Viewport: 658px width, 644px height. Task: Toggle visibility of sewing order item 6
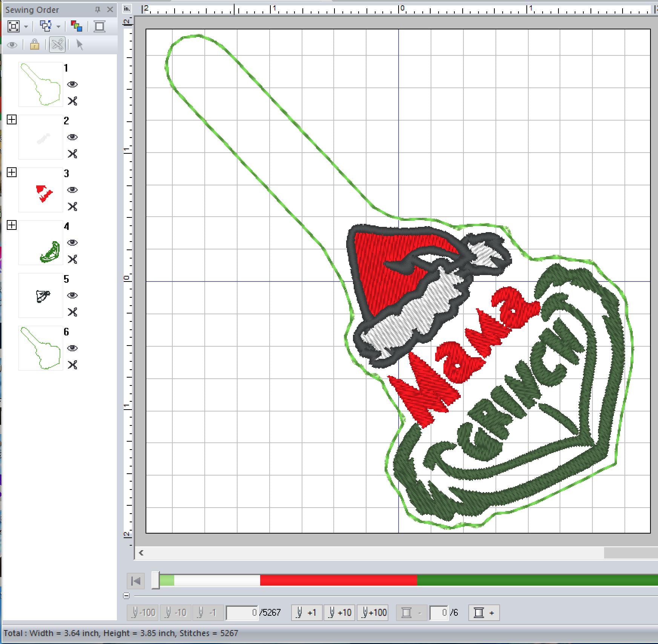[72, 348]
